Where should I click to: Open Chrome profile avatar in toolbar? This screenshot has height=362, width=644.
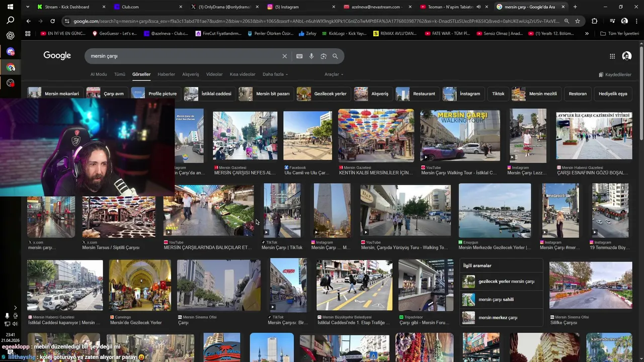point(624,21)
